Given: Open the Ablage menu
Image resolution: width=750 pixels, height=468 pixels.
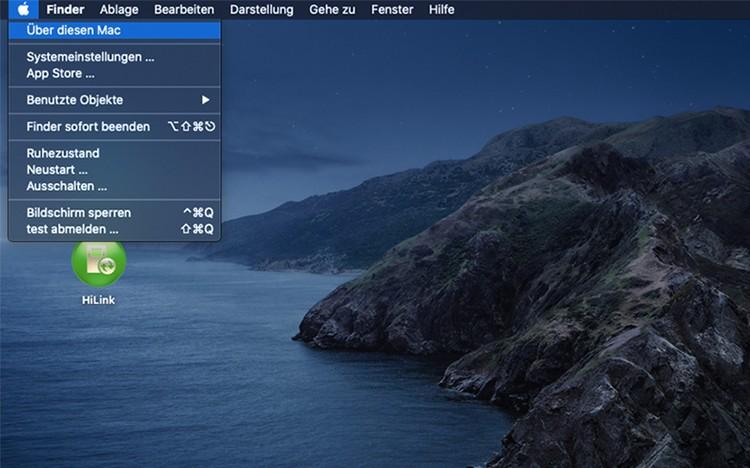Looking at the screenshot, I should (x=119, y=10).
